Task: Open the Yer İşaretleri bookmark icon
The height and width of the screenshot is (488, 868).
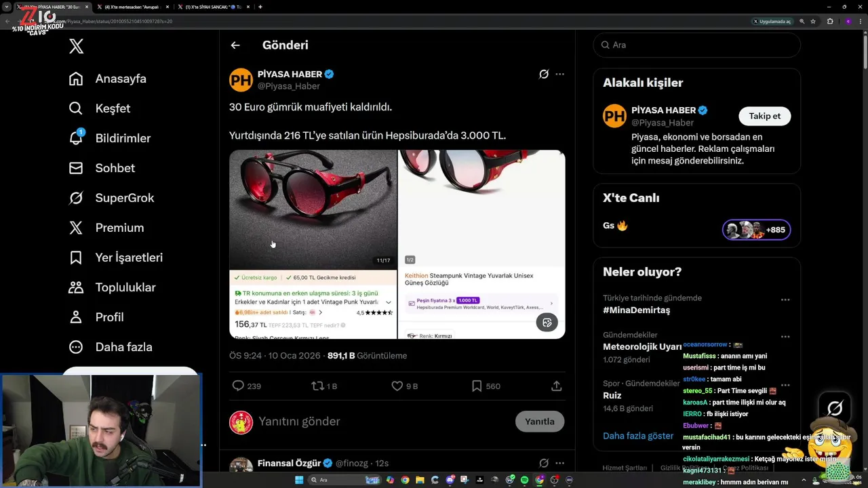Action: [76, 258]
